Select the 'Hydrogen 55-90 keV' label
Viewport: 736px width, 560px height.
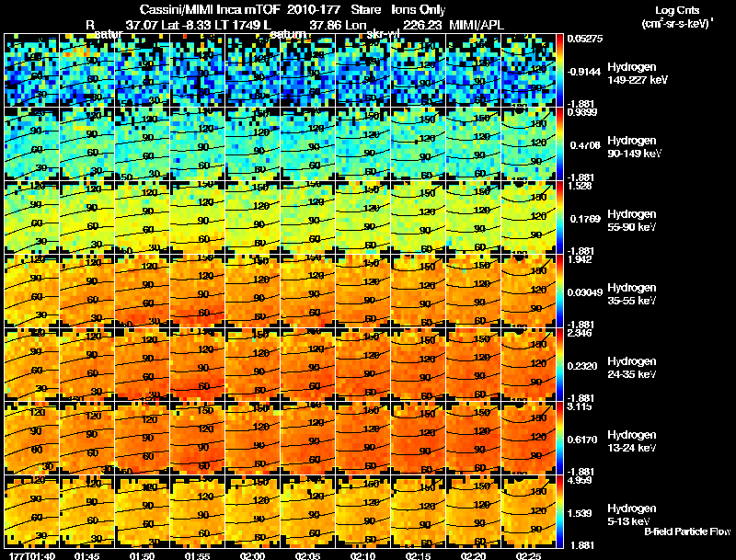pos(632,221)
